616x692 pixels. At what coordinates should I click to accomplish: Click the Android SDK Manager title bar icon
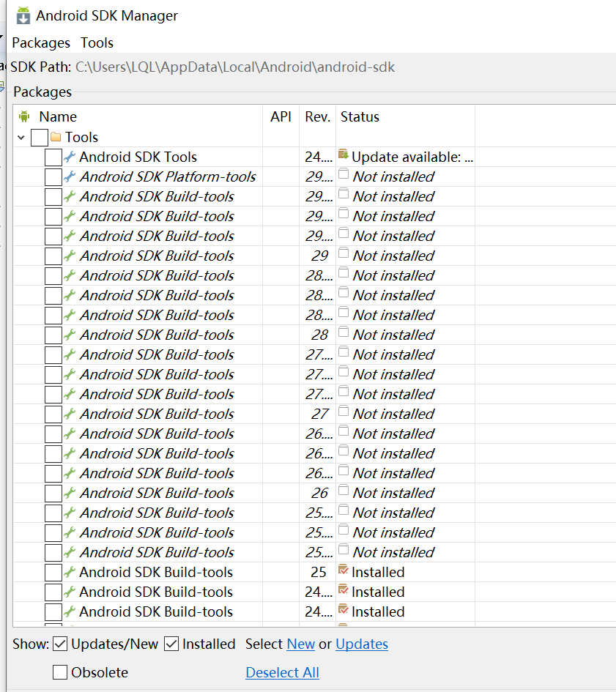point(23,15)
